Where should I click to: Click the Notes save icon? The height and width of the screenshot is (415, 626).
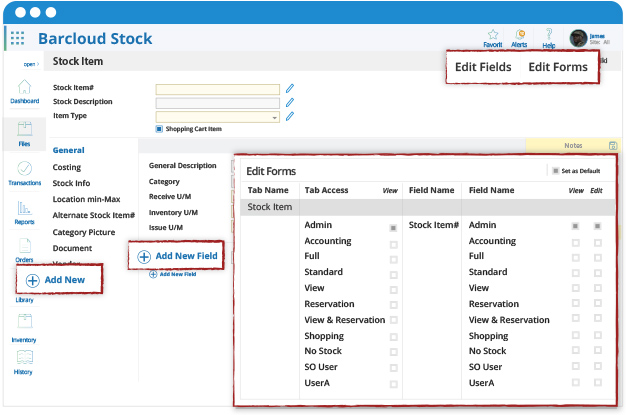[613, 146]
